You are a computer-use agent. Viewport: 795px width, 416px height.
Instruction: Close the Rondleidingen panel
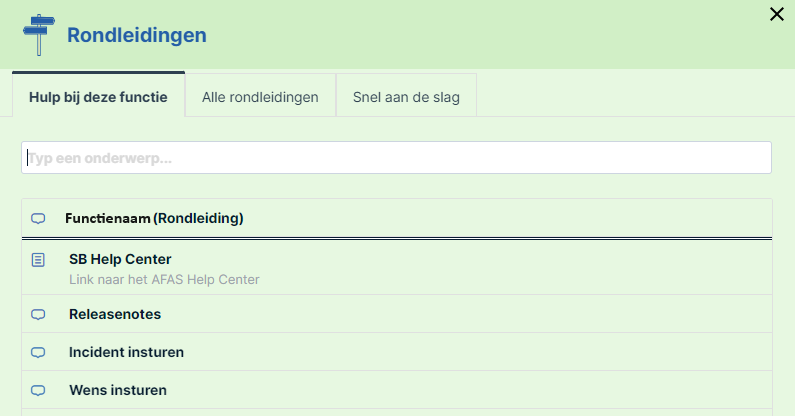[777, 14]
